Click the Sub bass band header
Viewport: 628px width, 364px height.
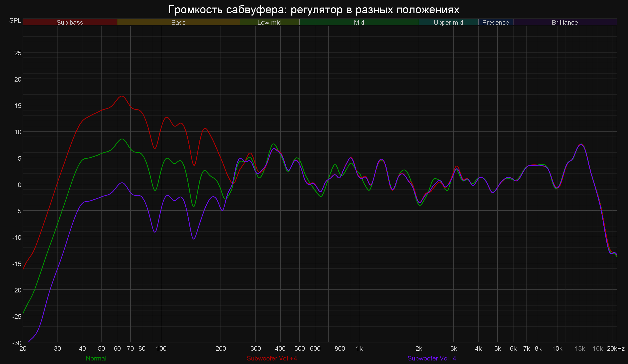(70, 22)
